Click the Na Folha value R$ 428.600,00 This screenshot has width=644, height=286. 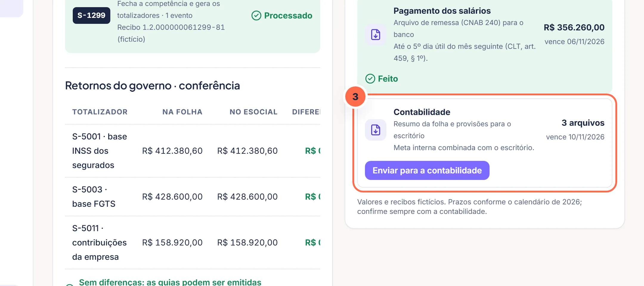(172, 197)
